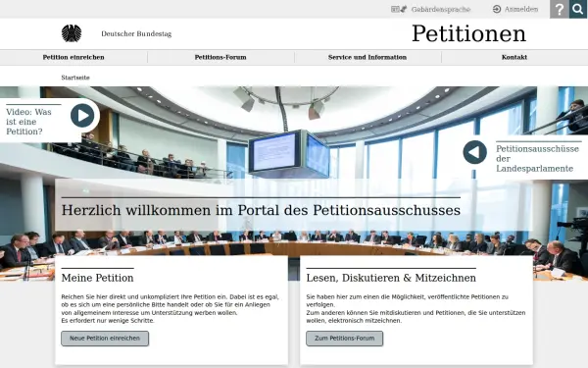The image size is (588, 368).
Task: Click the sign language icon
Action: pyautogui.click(x=399, y=9)
